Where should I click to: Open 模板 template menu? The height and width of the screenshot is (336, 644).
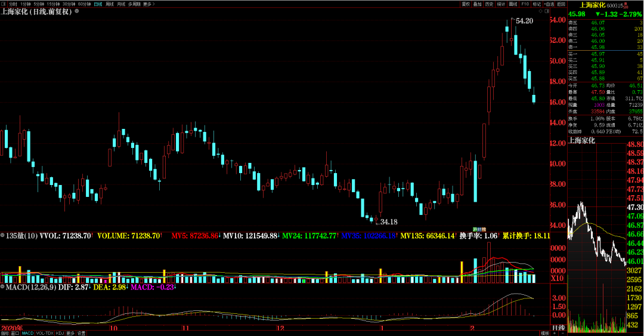(x=545, y=333)
